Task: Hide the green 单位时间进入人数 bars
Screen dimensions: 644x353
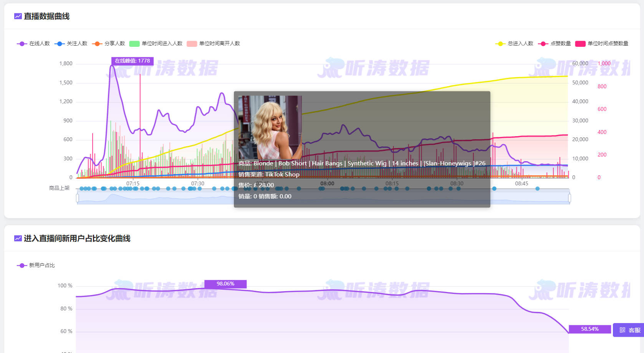Action: [134, 43]
